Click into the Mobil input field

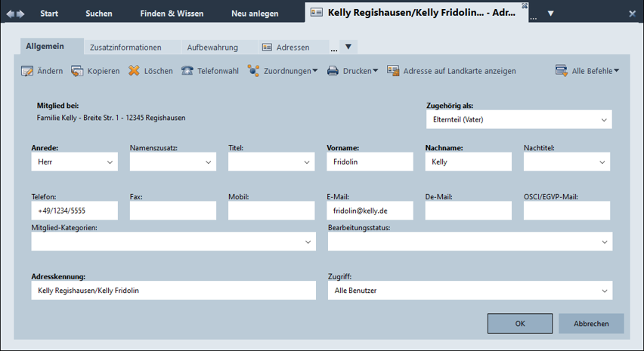271,211
